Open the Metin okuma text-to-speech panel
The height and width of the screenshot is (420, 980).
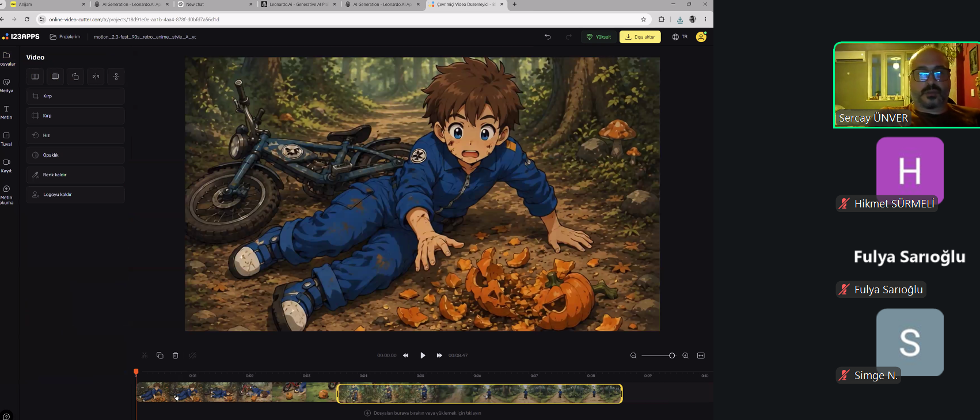(7, 195)
